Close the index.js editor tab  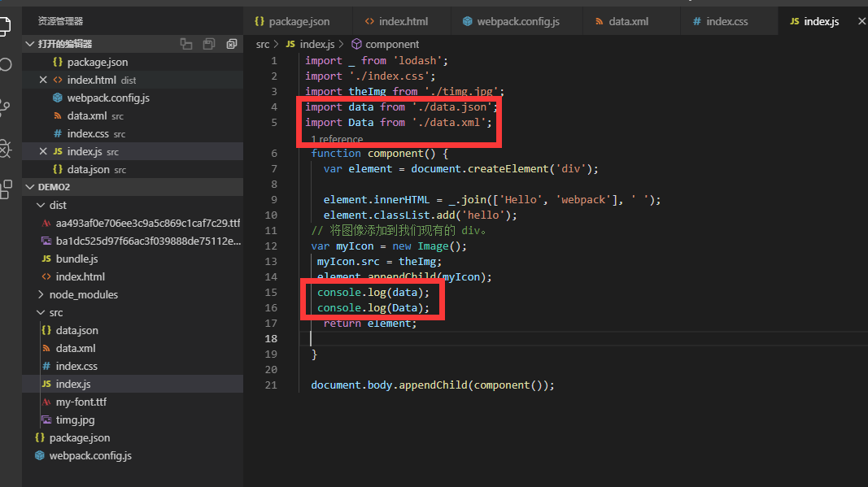tap(861, 21)
